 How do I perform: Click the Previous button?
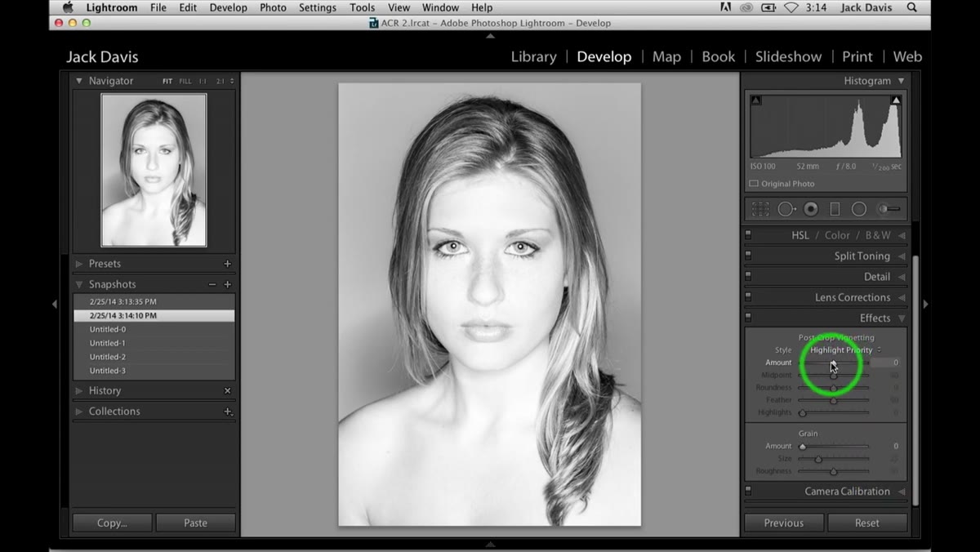point(784,523)
